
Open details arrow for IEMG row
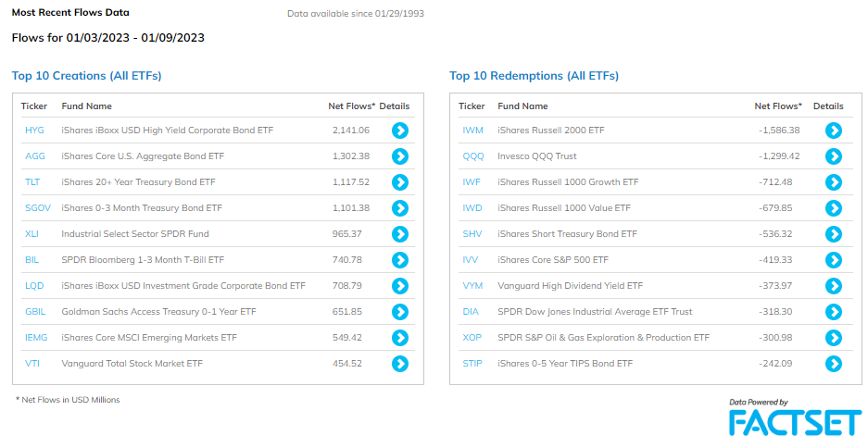[400, 337]
